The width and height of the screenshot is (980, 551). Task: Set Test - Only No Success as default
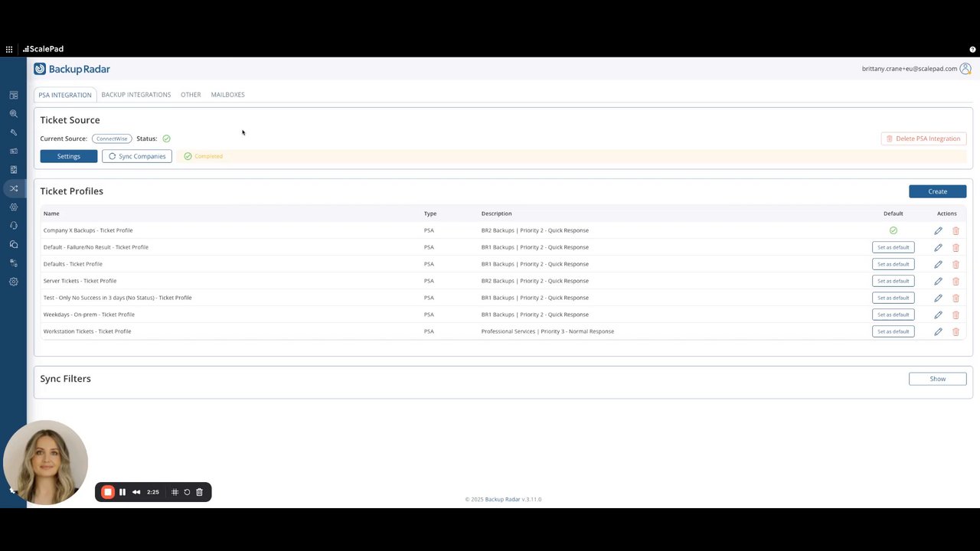pos(893,298)
